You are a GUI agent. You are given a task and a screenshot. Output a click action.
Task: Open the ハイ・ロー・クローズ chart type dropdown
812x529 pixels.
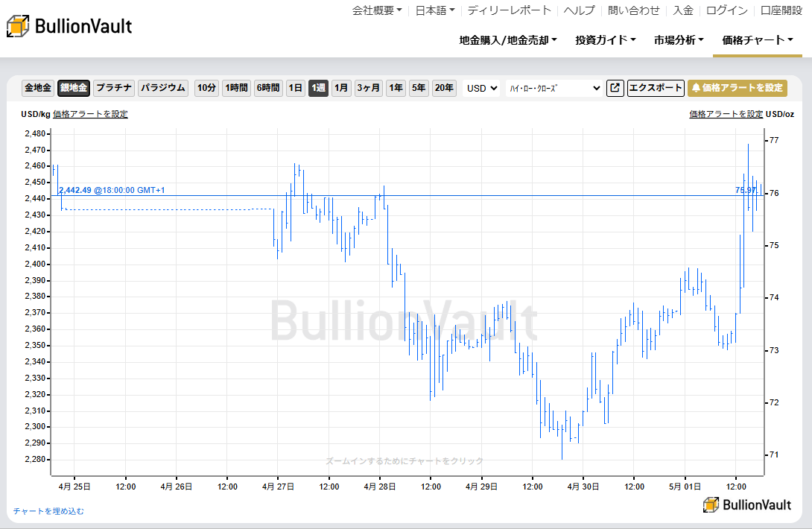click(554, 88)
